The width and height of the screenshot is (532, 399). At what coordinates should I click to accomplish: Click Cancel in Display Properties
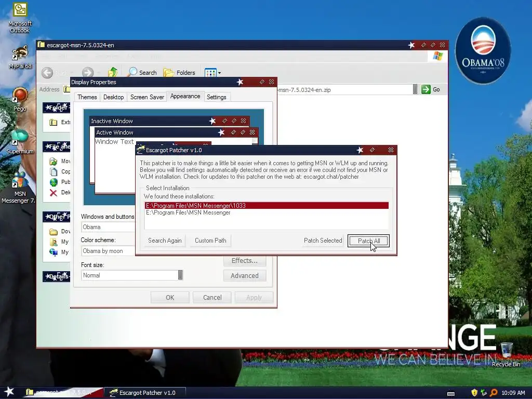(212, 298)
